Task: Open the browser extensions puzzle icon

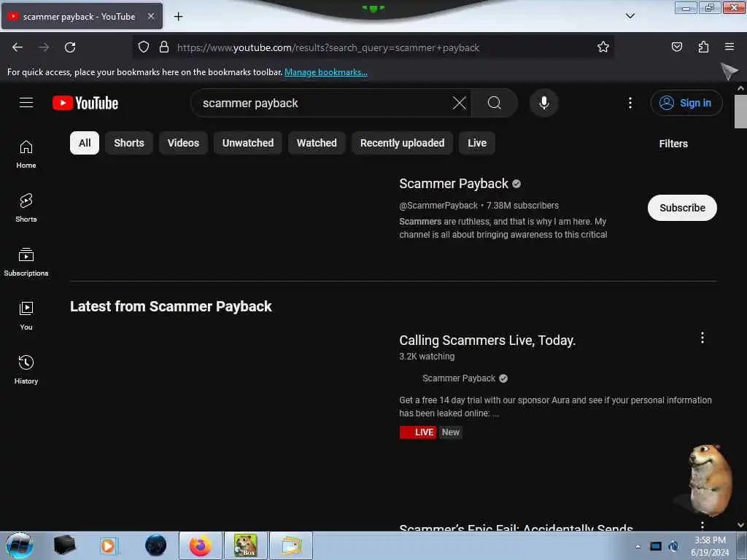Action: pyautogui.click(x=703, y=47)
